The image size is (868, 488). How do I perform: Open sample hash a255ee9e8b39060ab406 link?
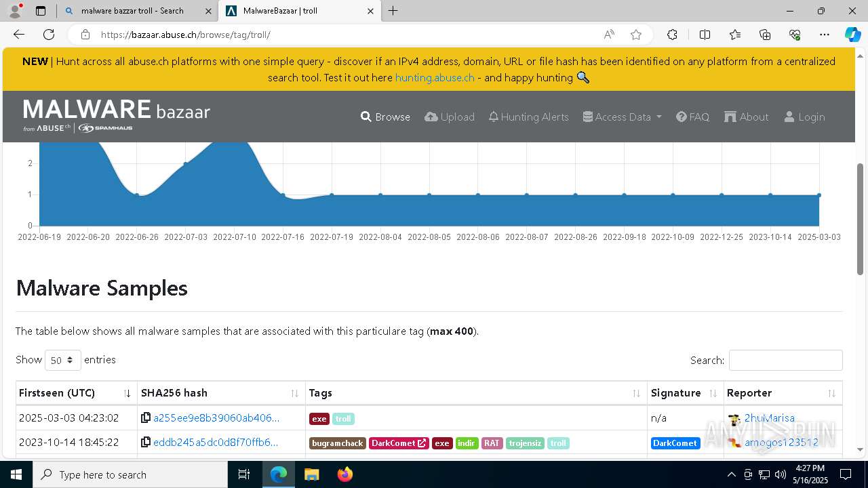click(216, 418)
